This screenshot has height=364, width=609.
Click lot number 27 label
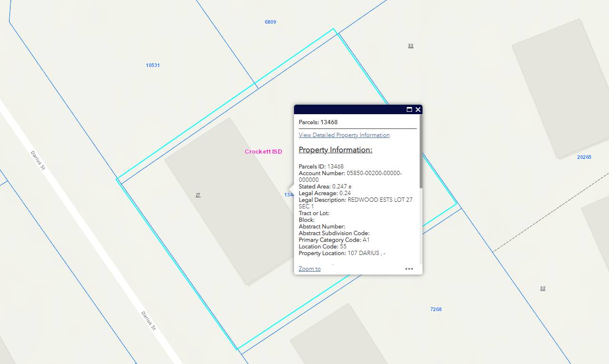[x=198, y=195]
